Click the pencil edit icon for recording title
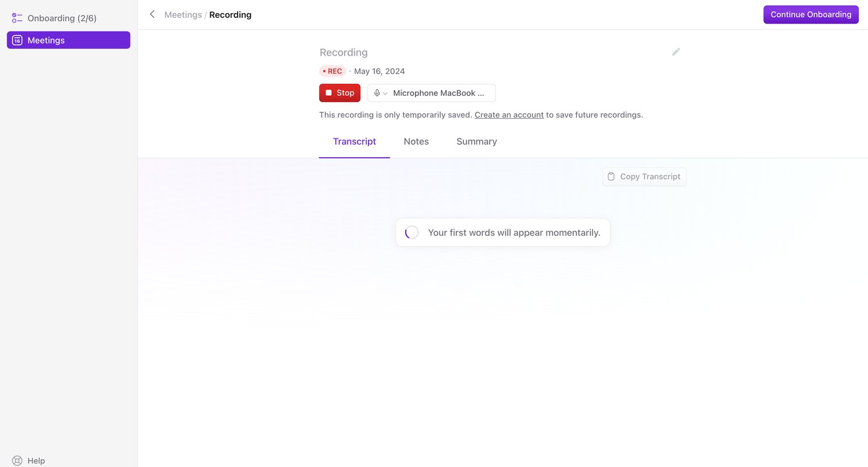Image resolution: width=868 pixels, height=467 pixels. tap(676, 52)
